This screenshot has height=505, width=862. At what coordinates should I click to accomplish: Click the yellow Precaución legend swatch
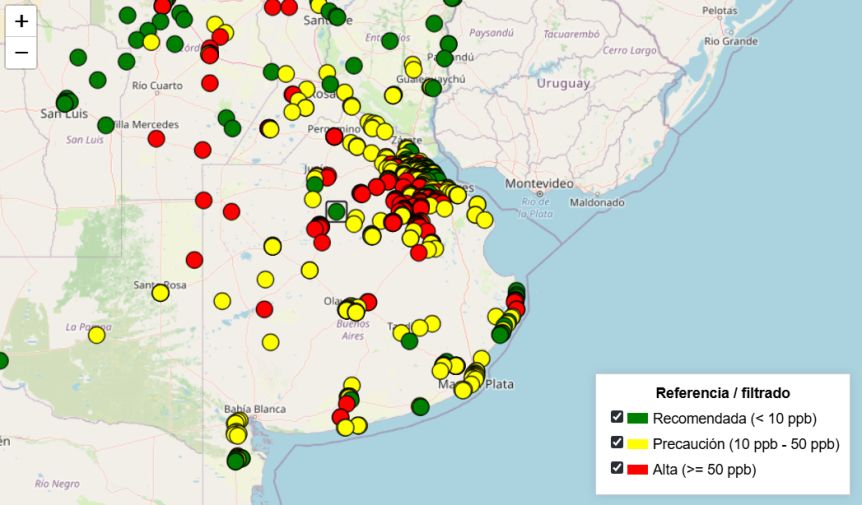(x=638, y=443)
